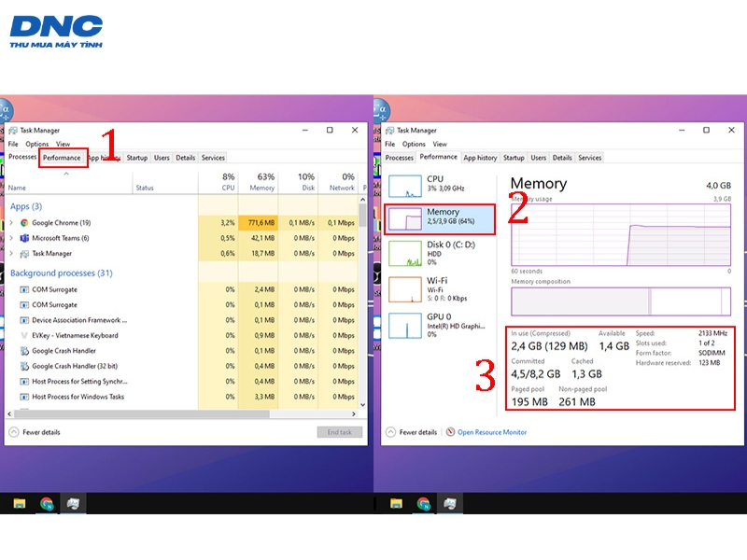Open Details tab in right window
This screenshot has height=560, width=747.
coord(562,158)
